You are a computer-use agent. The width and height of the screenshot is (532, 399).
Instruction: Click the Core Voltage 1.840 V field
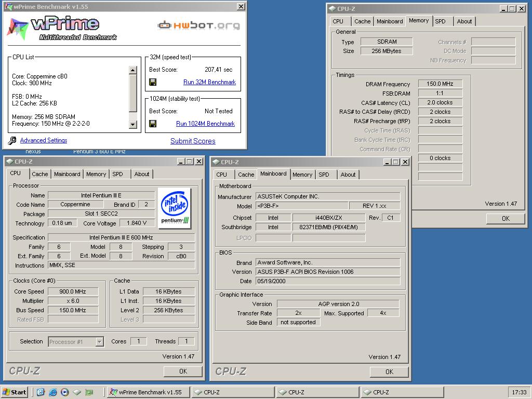coord(137,223)
